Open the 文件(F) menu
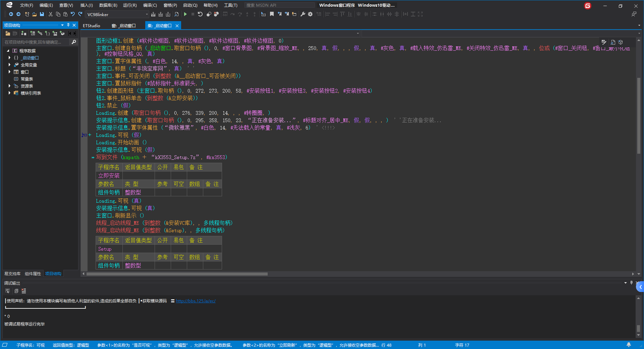 coord(26,5)
